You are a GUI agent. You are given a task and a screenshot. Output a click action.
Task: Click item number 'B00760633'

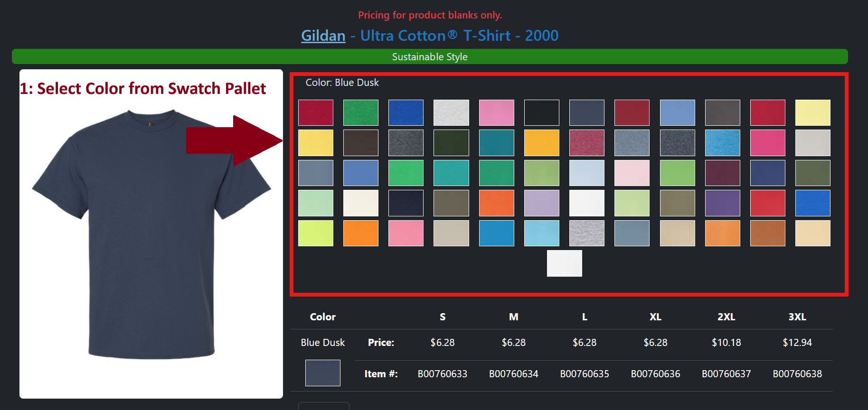[x=443, y=374]
